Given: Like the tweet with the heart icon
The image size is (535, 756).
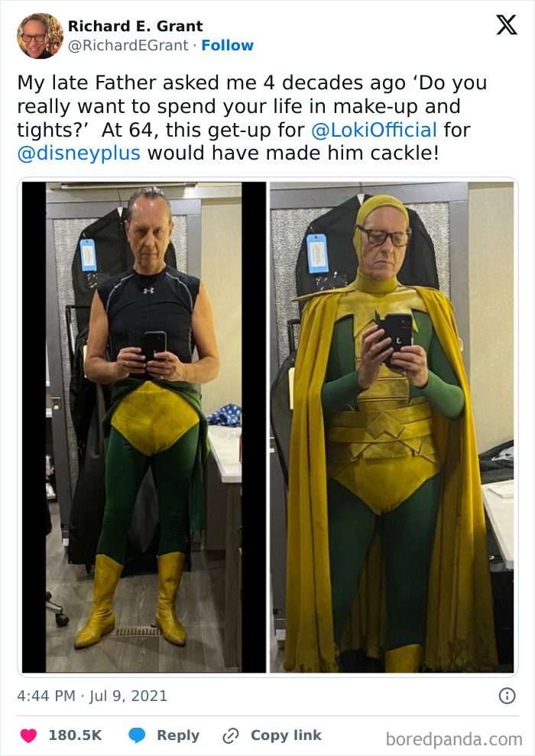Looking at the screenshot, I should coord(28,735).
